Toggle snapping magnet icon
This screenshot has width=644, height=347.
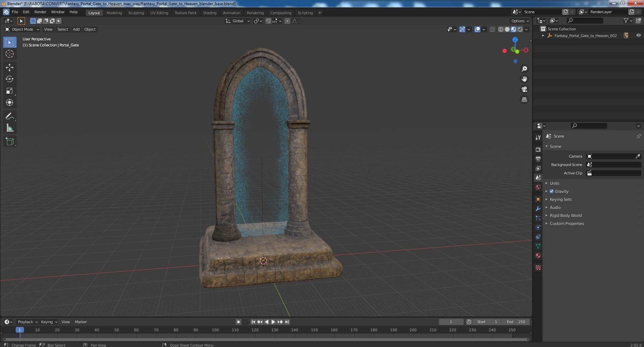pos(268,21)
